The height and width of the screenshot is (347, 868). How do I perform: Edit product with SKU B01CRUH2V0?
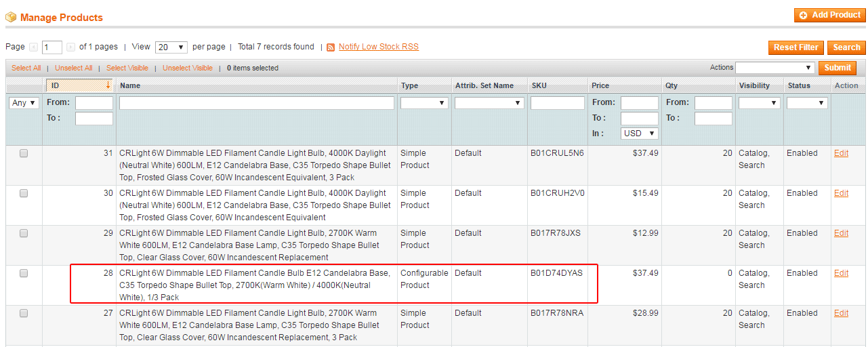click(x=841, y=193)
